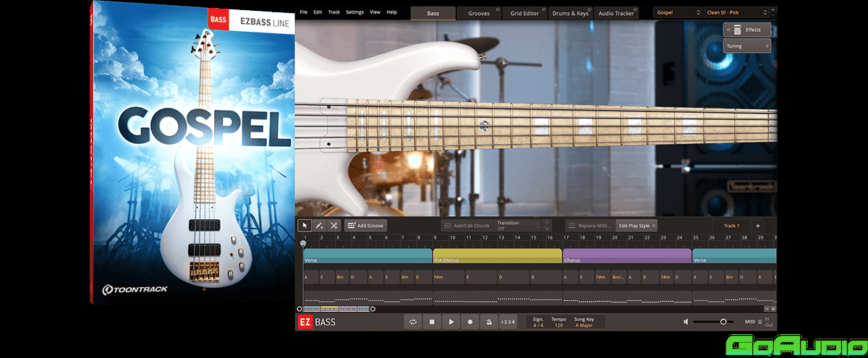
Task: Open the Settings menu
Action: pyautogui.click(x=354, y=12)
